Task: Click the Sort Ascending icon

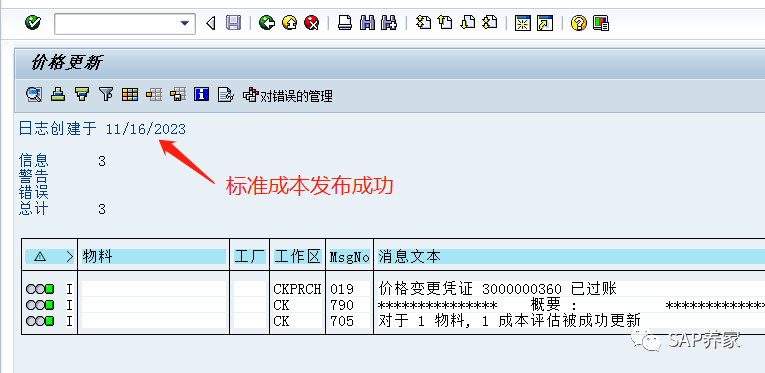Action: point(58,94)
